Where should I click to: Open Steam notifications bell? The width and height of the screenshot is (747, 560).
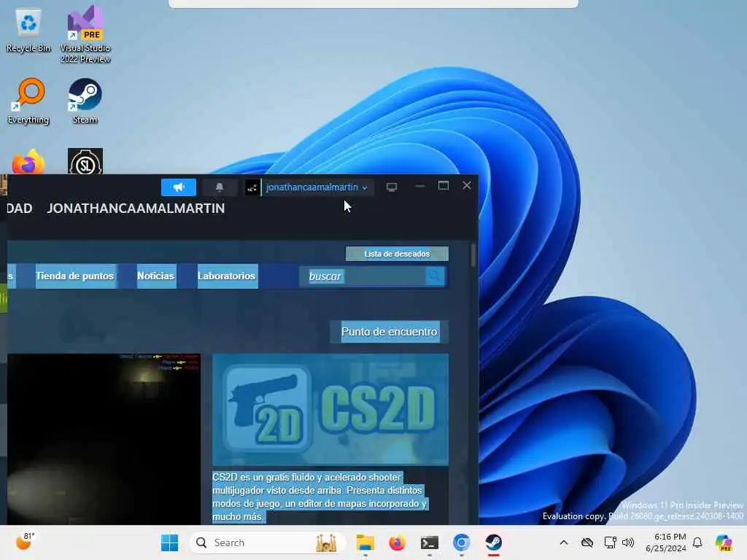pos(220,187)
